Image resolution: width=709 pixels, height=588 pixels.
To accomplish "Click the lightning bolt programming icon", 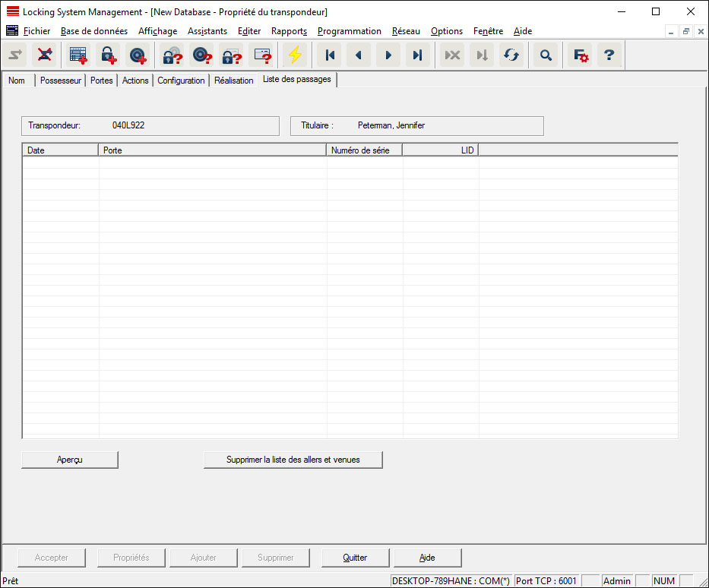I will pyautogui.click(x=295, y=55).
